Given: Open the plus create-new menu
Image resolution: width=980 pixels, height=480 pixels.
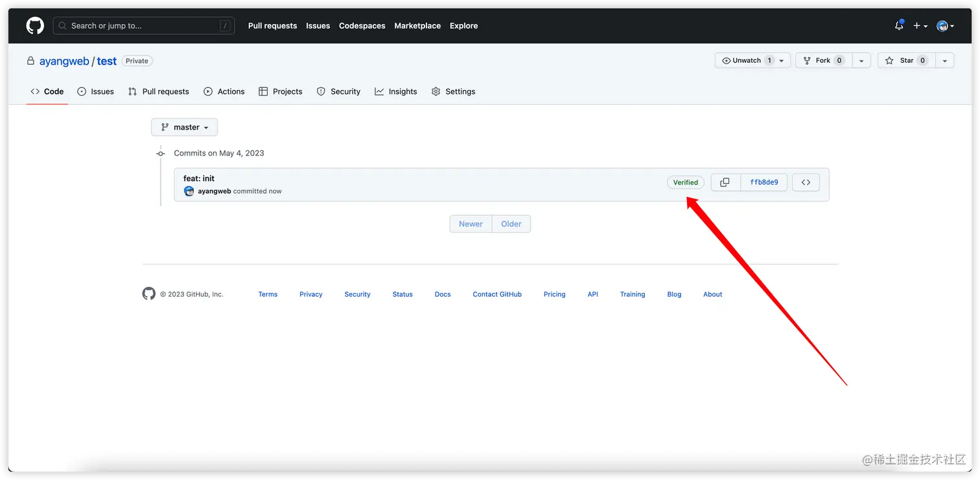Looking at the screenshot, I should 920,26.
